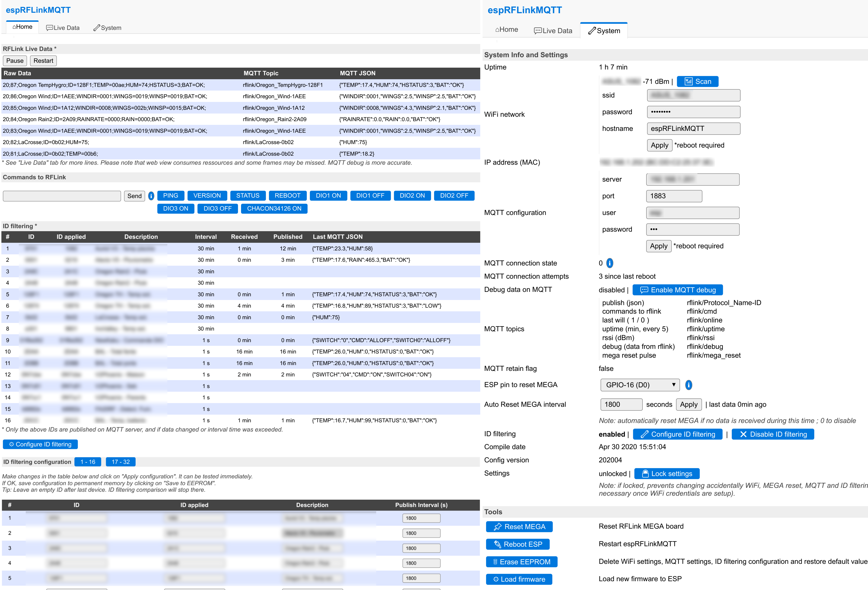This screenshot has width=868, height=590.
Task: Click info icon beside MQTT connection state
Action: (x=610, y=263)
